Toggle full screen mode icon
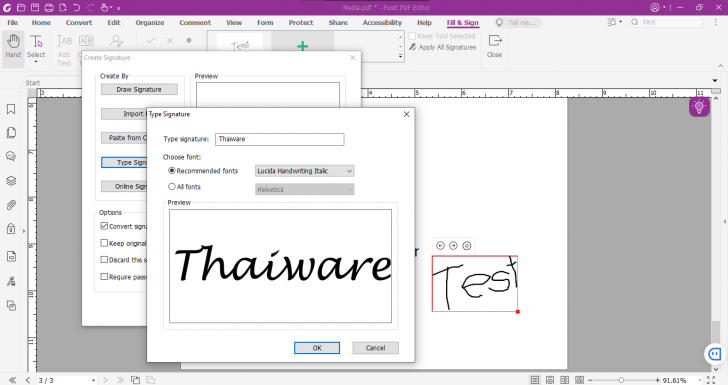Screen dimensions: 728x385 pyautogui.click(x=711, y=380)
